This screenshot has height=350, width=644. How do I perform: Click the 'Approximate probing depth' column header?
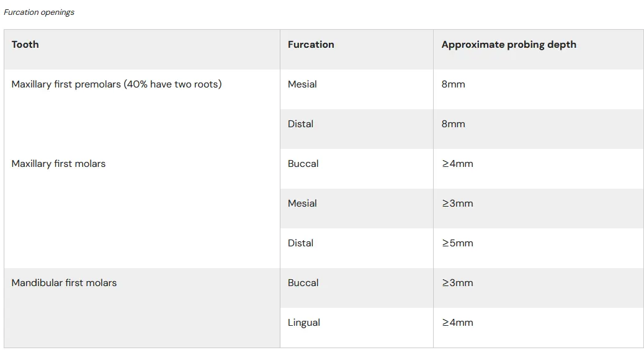[539, 49]
